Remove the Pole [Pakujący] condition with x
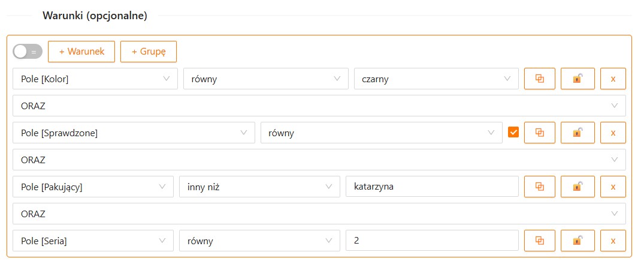Screen dimensions: 644x273 pyautogui.click(x=612, y=187)
